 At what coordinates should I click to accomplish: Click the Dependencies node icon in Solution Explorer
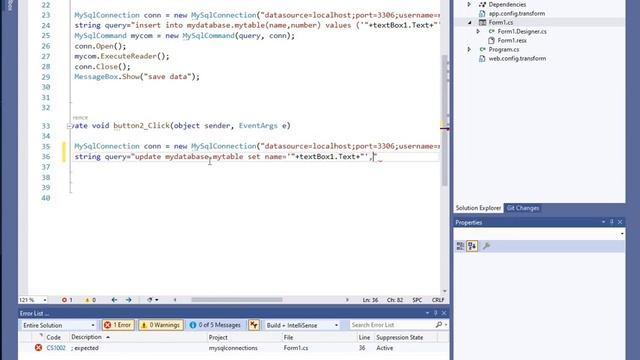point(482,4)
